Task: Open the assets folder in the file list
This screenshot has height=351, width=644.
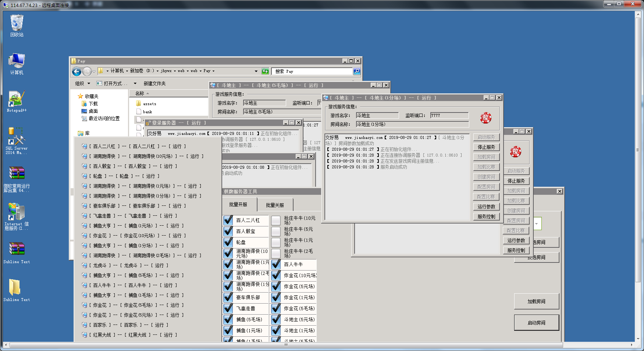Action: (149, 104)
